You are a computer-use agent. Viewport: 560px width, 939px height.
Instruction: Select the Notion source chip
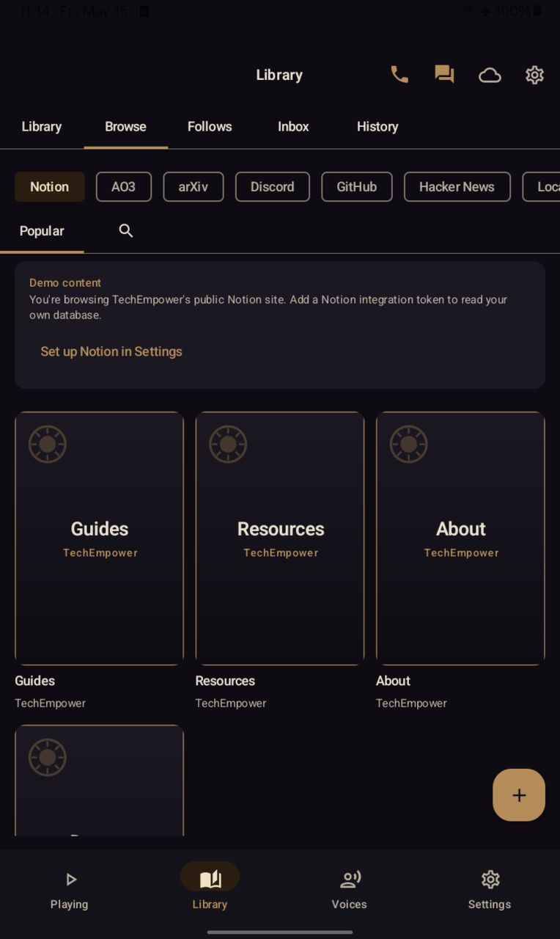click(50, 187)
